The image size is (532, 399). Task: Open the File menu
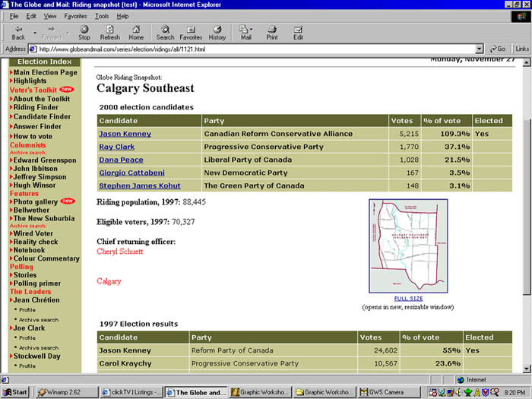tap(14, 16)
